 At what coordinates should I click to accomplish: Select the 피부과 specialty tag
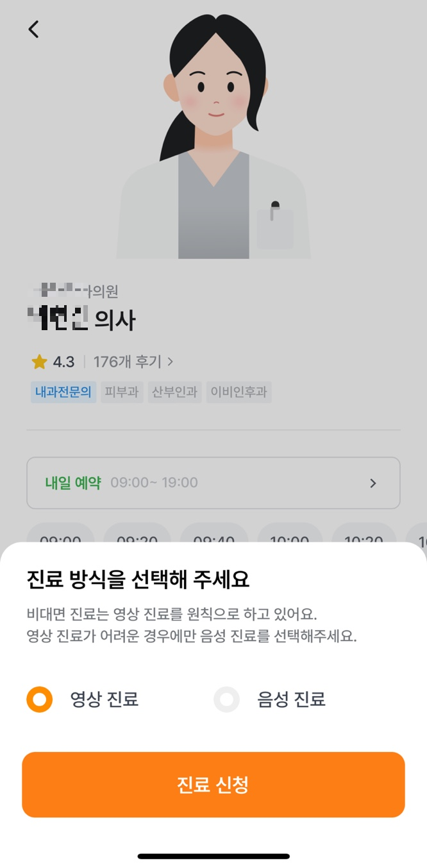coord(121,392)
